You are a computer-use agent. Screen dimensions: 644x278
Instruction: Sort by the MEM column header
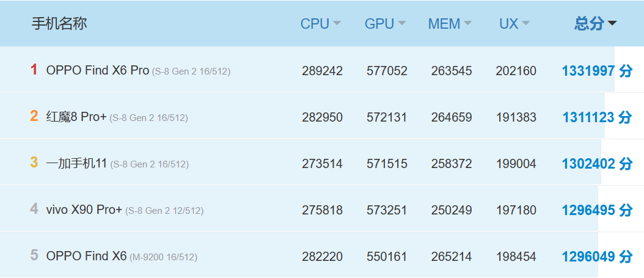pyautogui.click(x=450, y=24)
